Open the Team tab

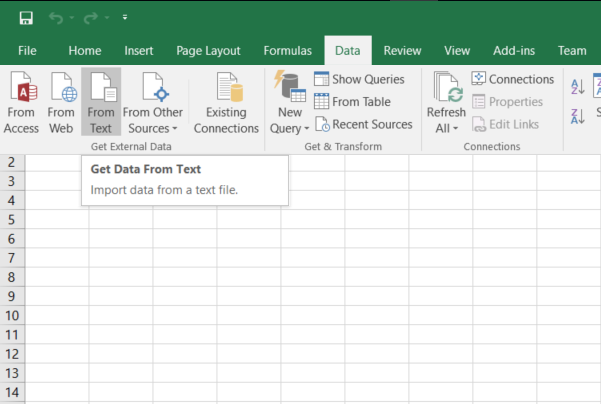(572, 51)
